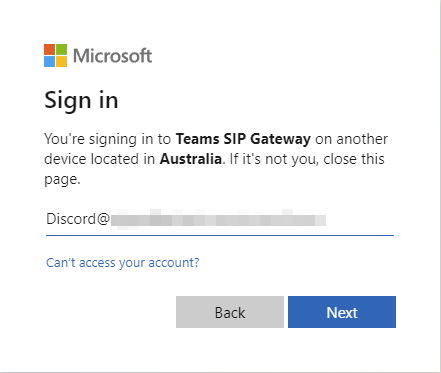Screen dimensions: 441x373
Task: Click the blue square of the Microsoft logo
Action: pyautogui.click(x=49, y=61)
